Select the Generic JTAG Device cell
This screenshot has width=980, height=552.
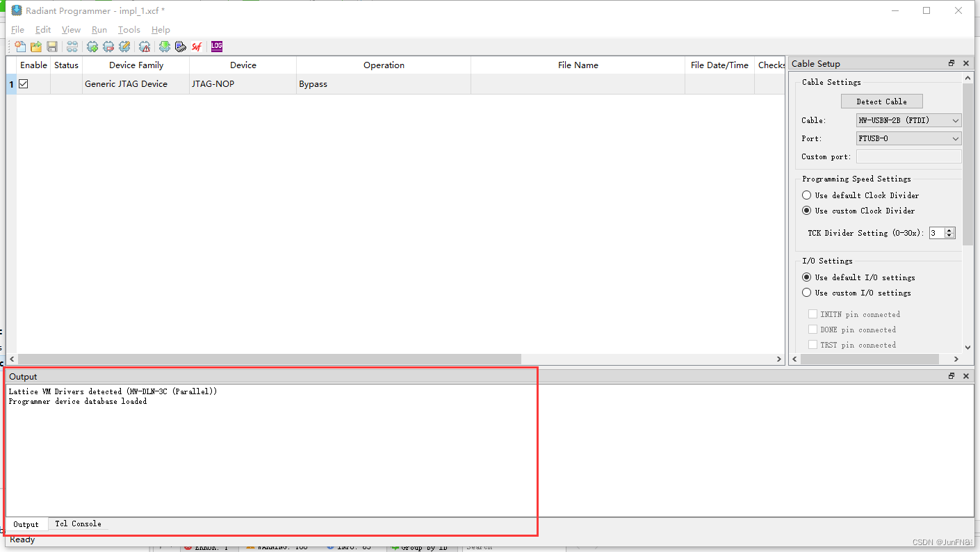[x=136, y=84]
